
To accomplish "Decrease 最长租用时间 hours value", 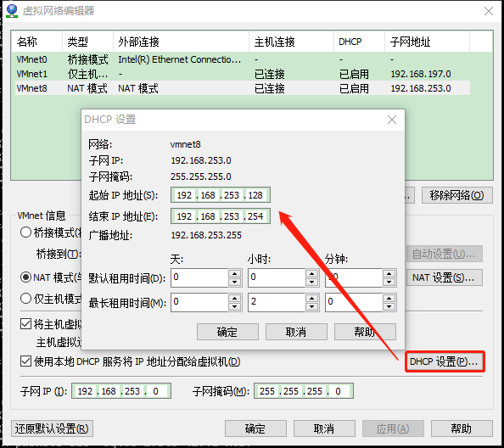I will [311, 307].
